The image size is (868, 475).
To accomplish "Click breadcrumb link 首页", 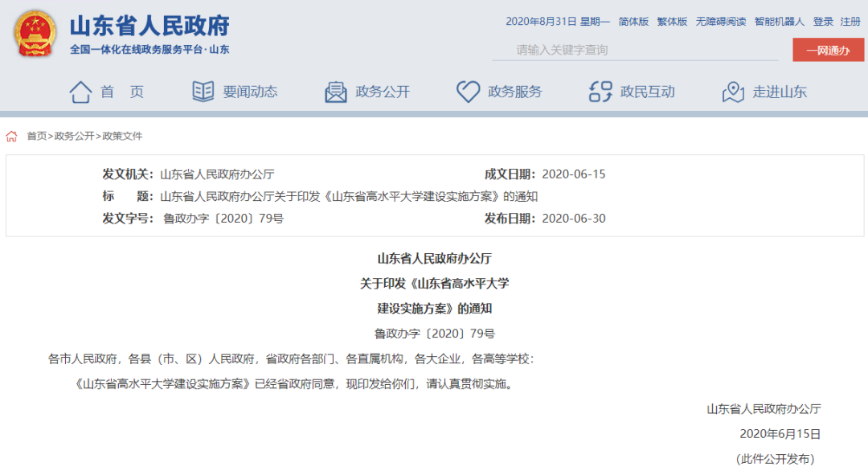I will [x=36, y=136].
